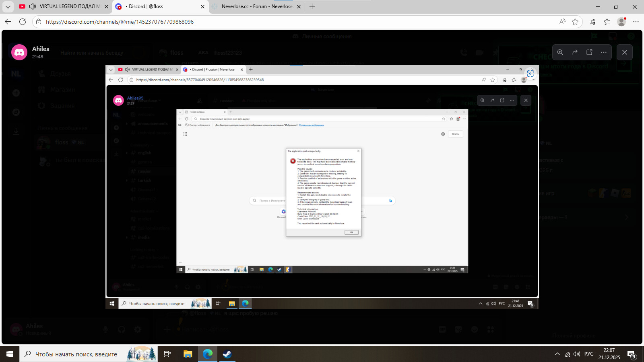Close the Discord image viewer
This screenshot has width=644, height=362.
click(624, 52)
